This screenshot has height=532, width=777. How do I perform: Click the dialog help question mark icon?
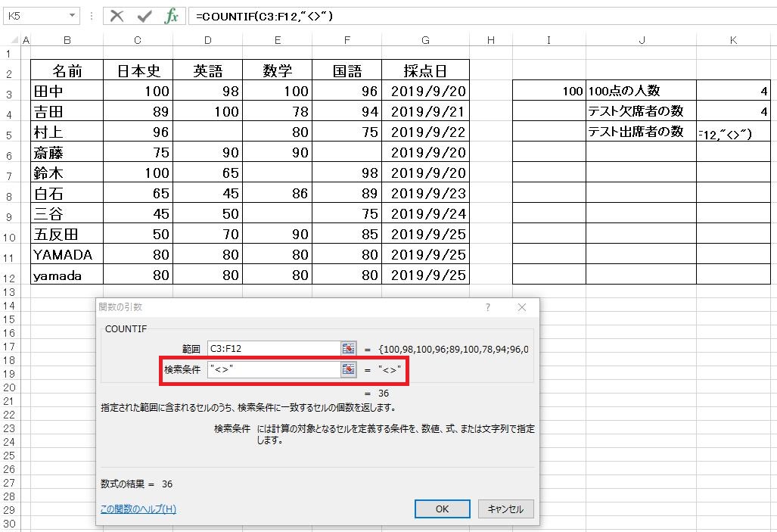click(488, 307)
